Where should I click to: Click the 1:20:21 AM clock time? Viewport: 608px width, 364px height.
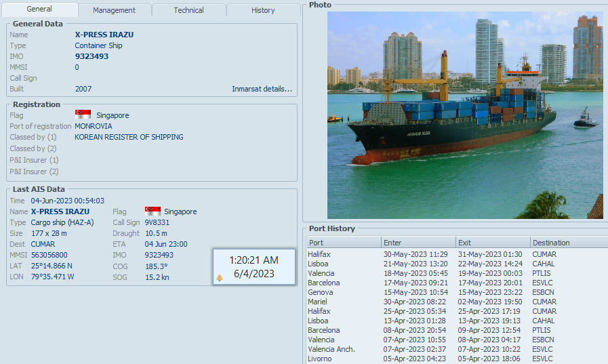[254, 260]
